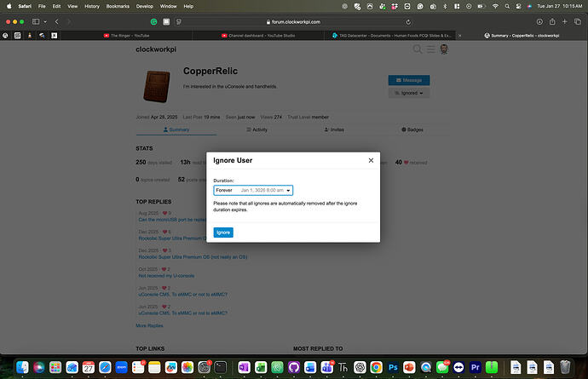Viewport: 588px width, 379px height.
Task: Open Safari downloads icon
Action: click(539, 22)
